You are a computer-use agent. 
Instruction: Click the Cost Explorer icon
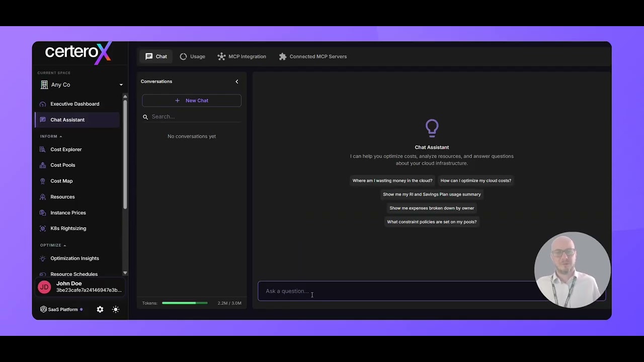tap(43, 149)
